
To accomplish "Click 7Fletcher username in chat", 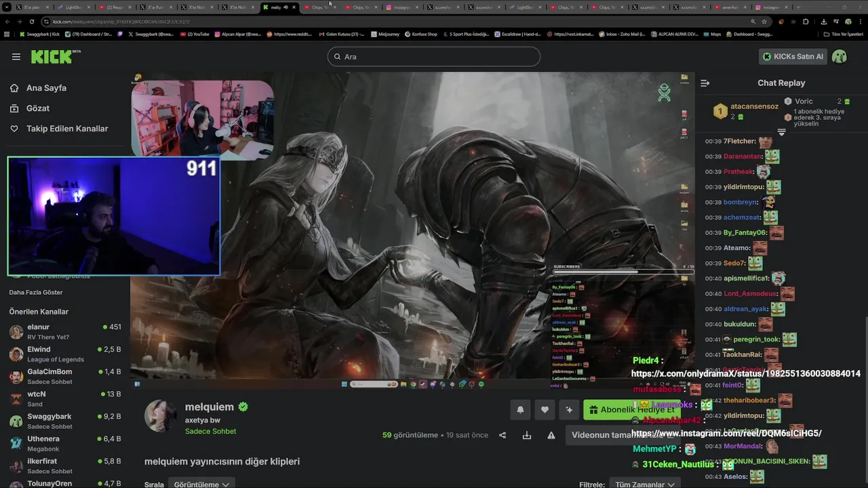I will (739, 142).
